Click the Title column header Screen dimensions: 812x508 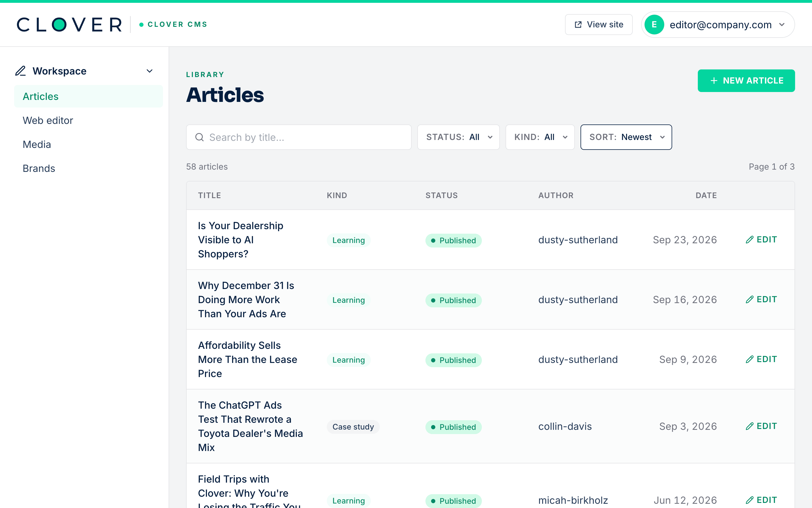tap(209, 195)
